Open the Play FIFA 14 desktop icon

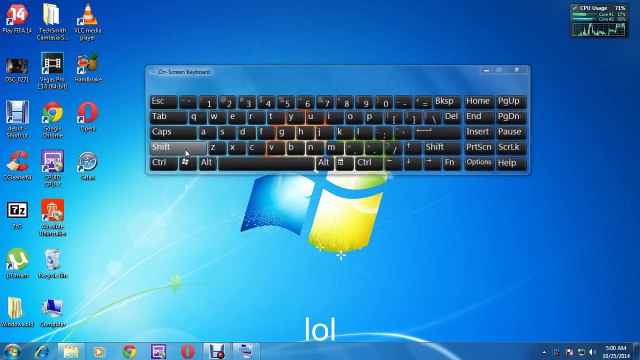tap(17, 19)
